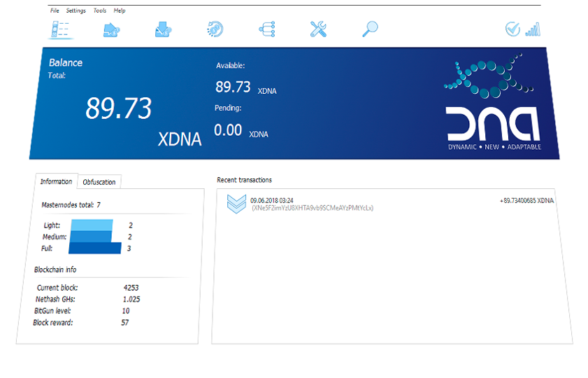Viewport: 588px width, 378px height.
Task: Open the Settings menu
Action: [x=76, y=10]
